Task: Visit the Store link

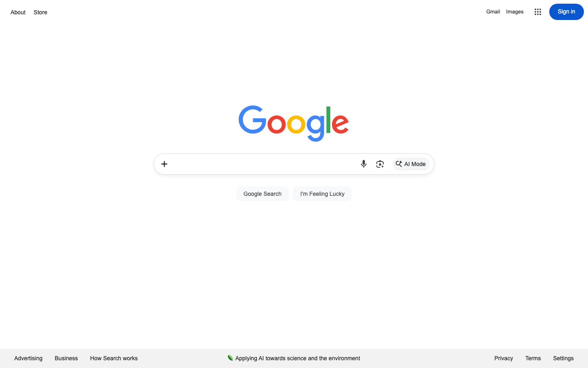Action: [40, 12]
